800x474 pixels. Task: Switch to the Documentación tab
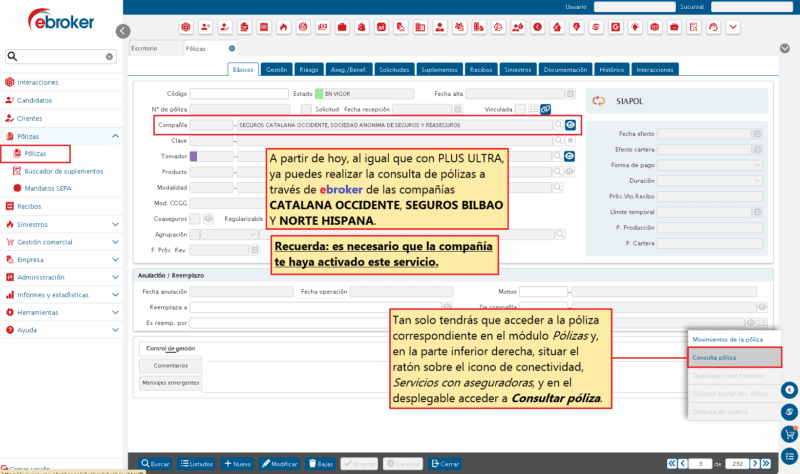565,69
